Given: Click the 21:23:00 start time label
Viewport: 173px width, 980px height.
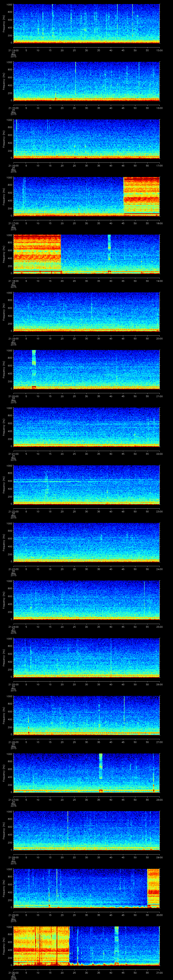Looking at the screenshot, I should tap(13, 569).
